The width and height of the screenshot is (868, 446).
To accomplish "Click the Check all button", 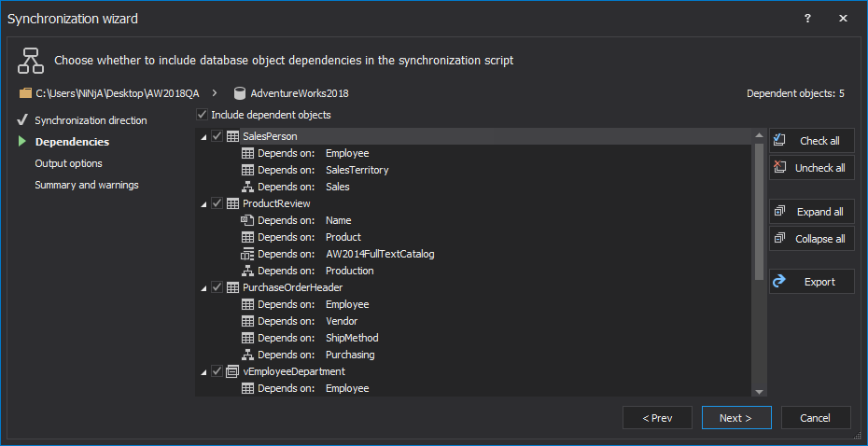I will (x=812, y=141).
